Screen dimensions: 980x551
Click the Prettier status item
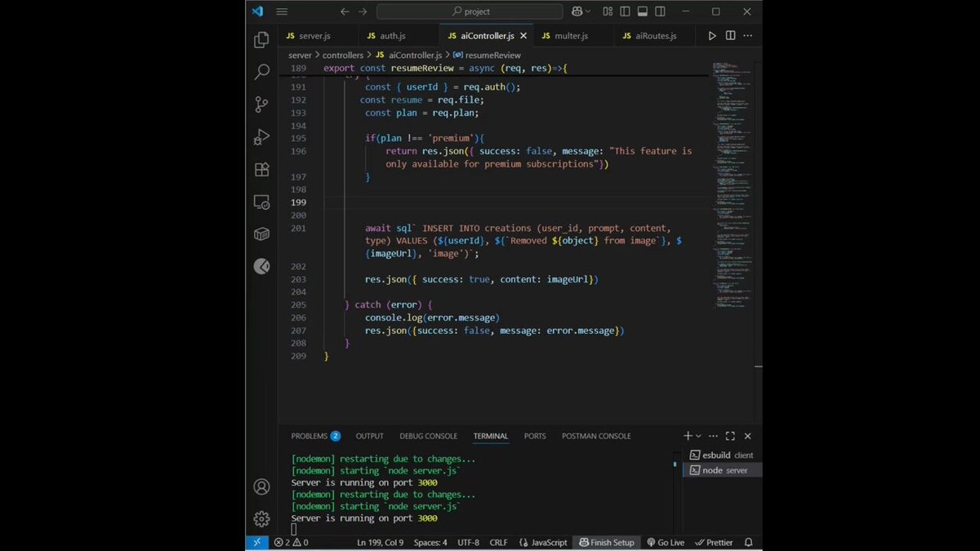(714, 542)
